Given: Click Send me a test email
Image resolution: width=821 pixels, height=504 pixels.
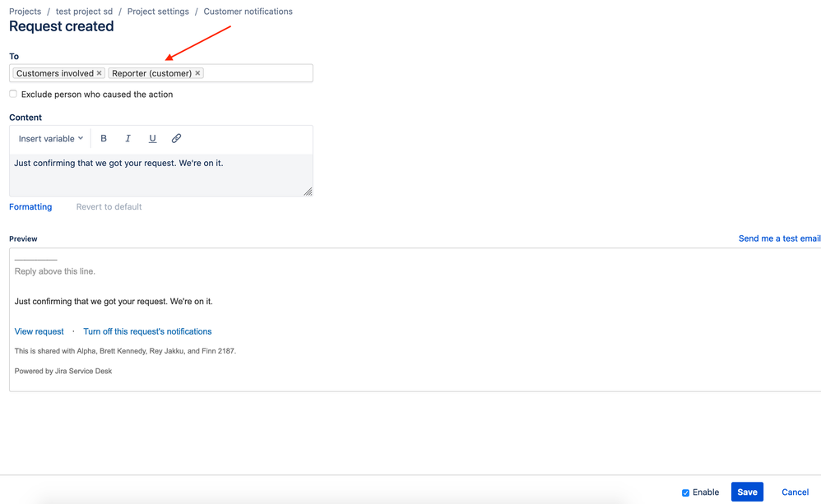Looking at the screenshot, I should [x=779, y=238].
